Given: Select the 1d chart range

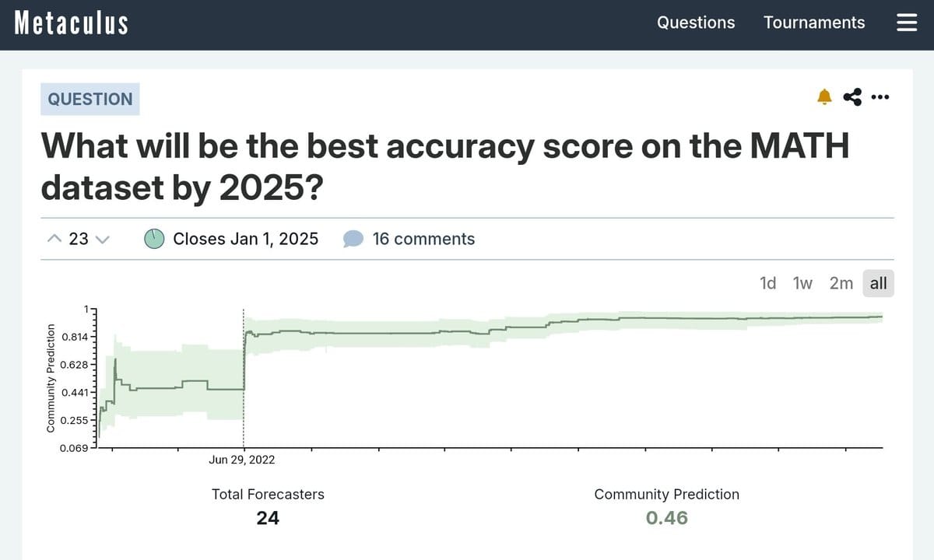Looking at the screenshot, I should coord(767,283).
